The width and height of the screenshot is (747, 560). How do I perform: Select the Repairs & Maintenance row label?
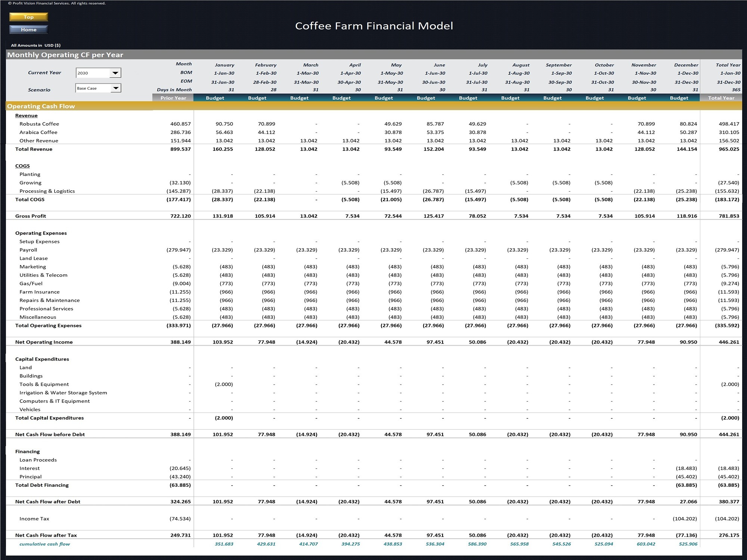coord(50,300)
